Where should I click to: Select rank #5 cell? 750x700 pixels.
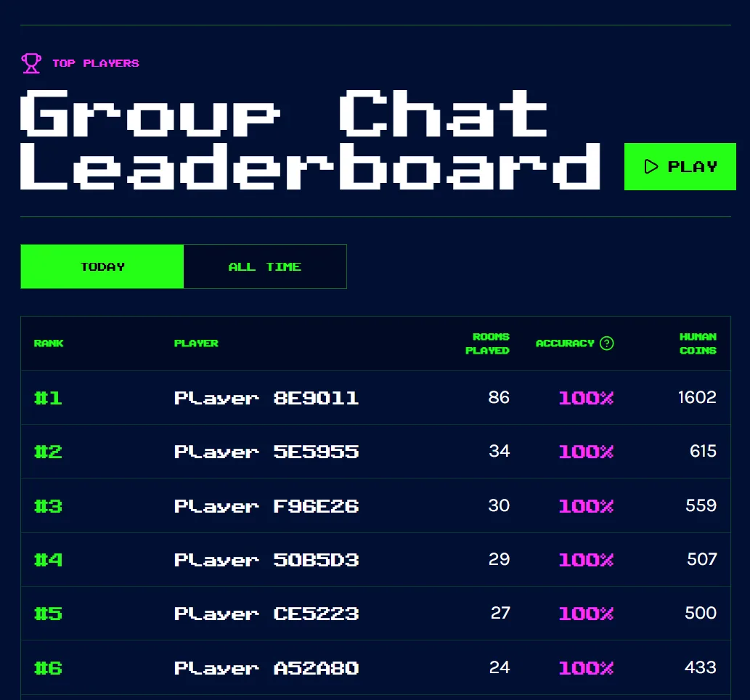click(48, 614)
